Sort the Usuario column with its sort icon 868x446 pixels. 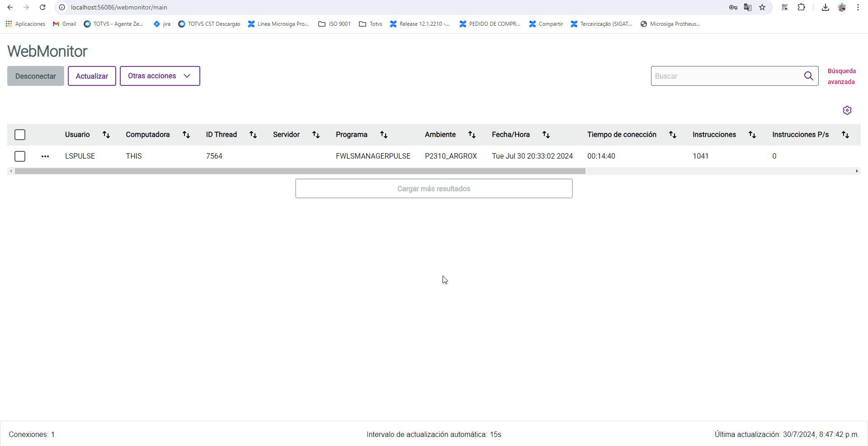click(x=106, y=134)
